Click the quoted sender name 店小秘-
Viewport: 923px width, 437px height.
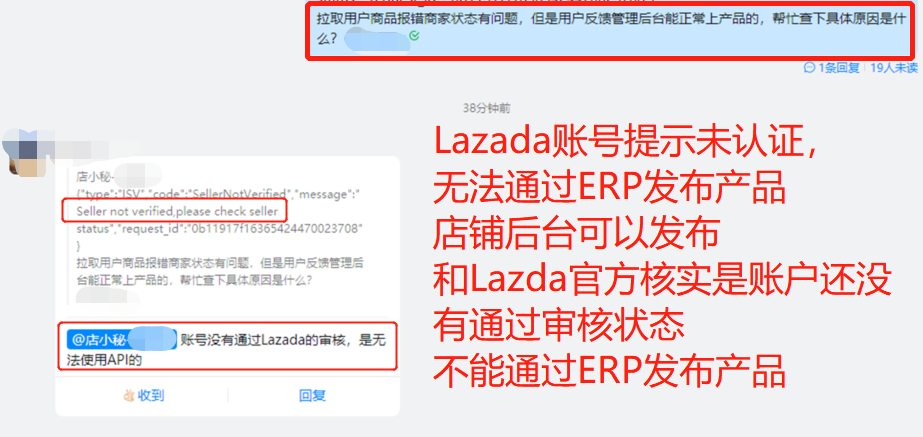coord(94,176)
